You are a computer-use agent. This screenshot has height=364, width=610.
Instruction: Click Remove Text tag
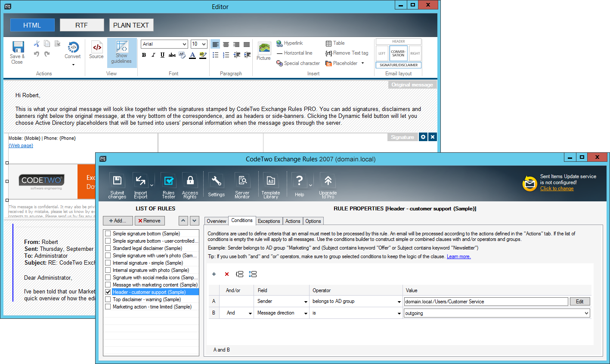pyautogui.click(x=347, y=53)
